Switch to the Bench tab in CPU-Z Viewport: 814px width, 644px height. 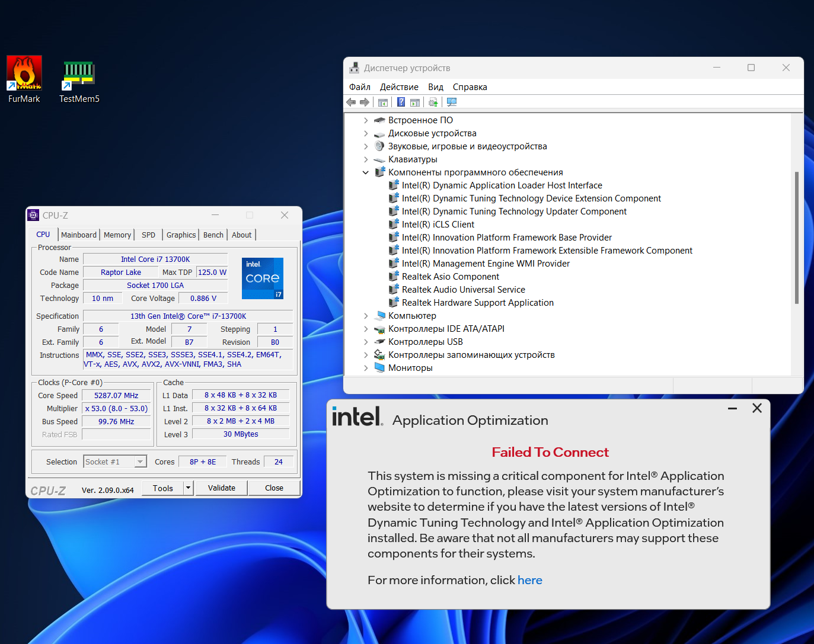point(213,235)
